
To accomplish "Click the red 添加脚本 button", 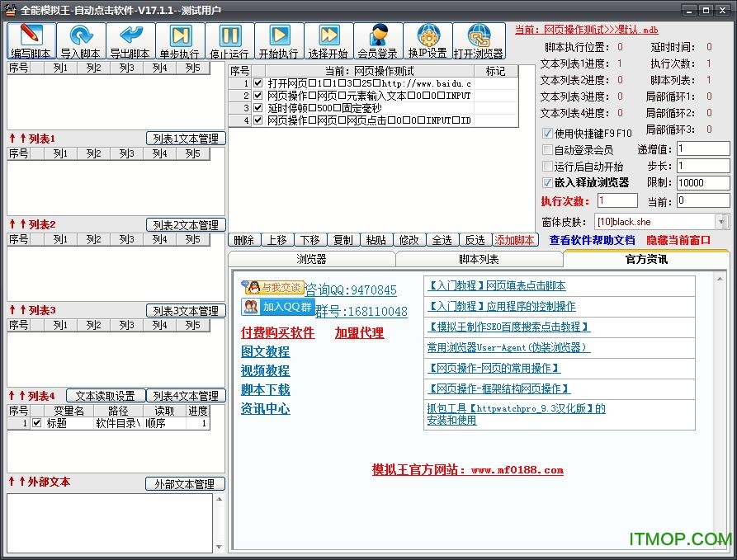I will (x=514, y=240).
